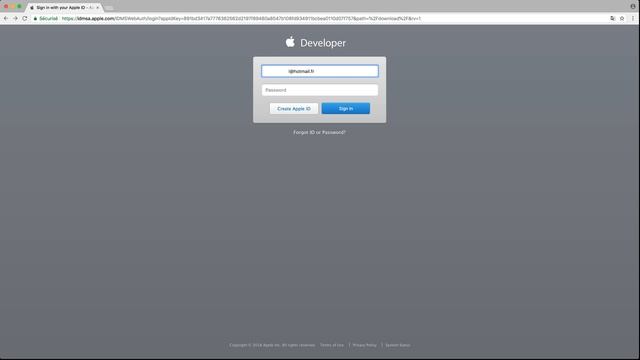Click the secure padlock icon
Image resolution: width=640 pixels, height=360 pixels.
[x=36, y=19]
